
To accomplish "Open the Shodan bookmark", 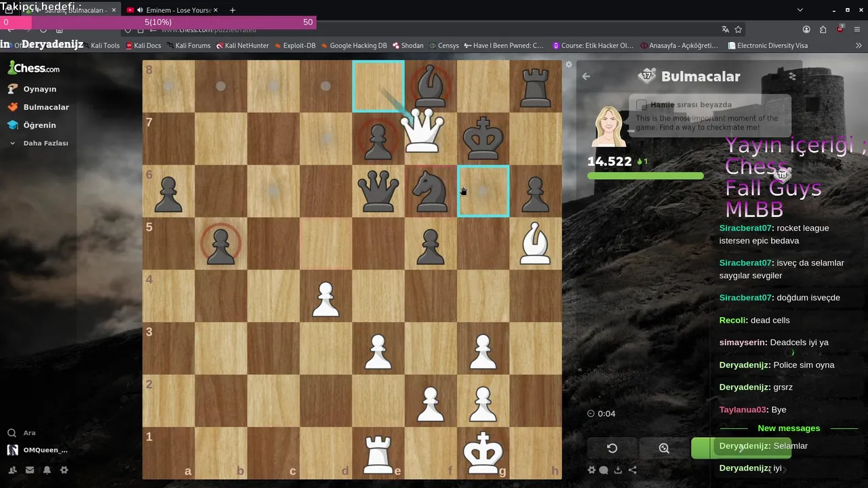I will pyautogui.click(x=408, y=45).
